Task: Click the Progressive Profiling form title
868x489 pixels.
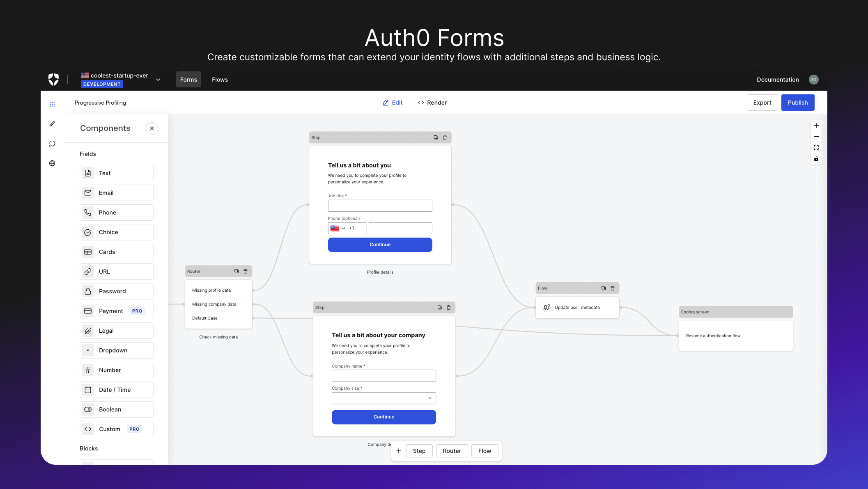Action: [100, 103]
